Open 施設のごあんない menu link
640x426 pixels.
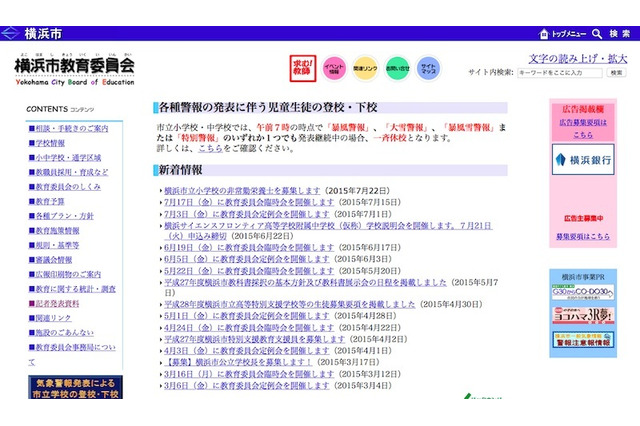pyautogui.click(x=61, y=333)
